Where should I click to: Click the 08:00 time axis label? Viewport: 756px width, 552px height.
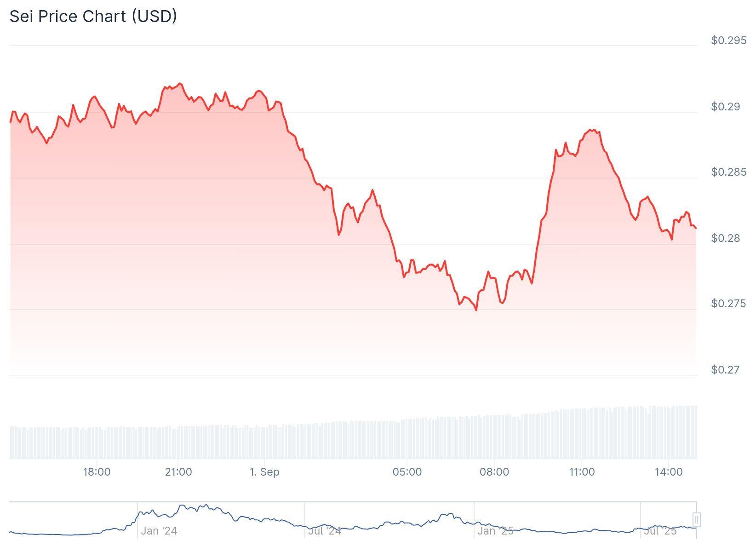pyautogui.click(x=494, y=472)
